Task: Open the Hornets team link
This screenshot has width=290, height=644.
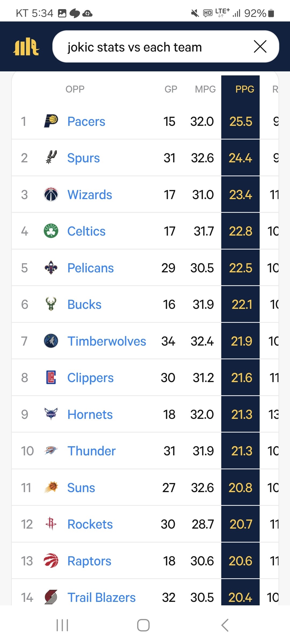Action: [x=90, y=414]
